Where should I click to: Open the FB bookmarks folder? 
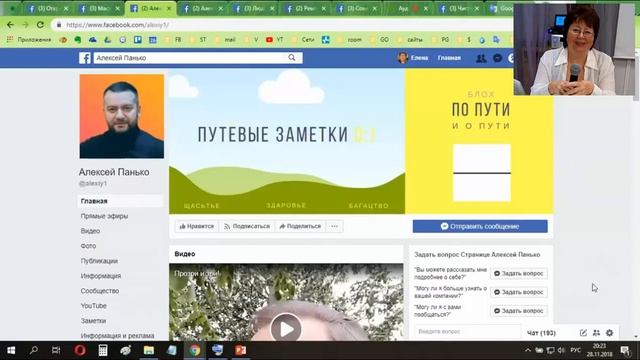click(x=173, y=40)
